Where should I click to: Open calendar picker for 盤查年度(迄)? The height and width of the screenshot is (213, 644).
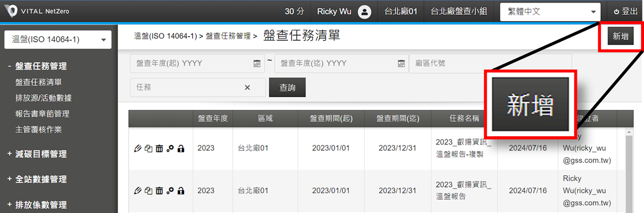click(401, 64)
